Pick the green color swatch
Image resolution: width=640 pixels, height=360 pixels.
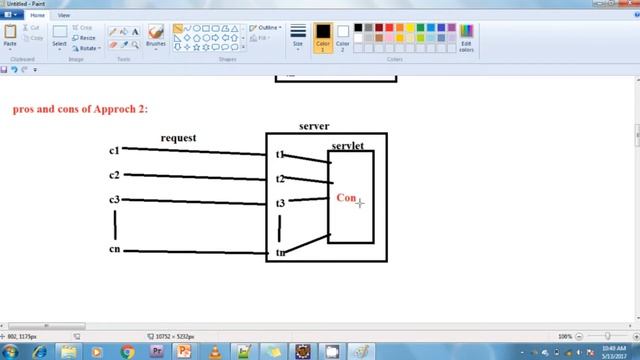(420, 27)
